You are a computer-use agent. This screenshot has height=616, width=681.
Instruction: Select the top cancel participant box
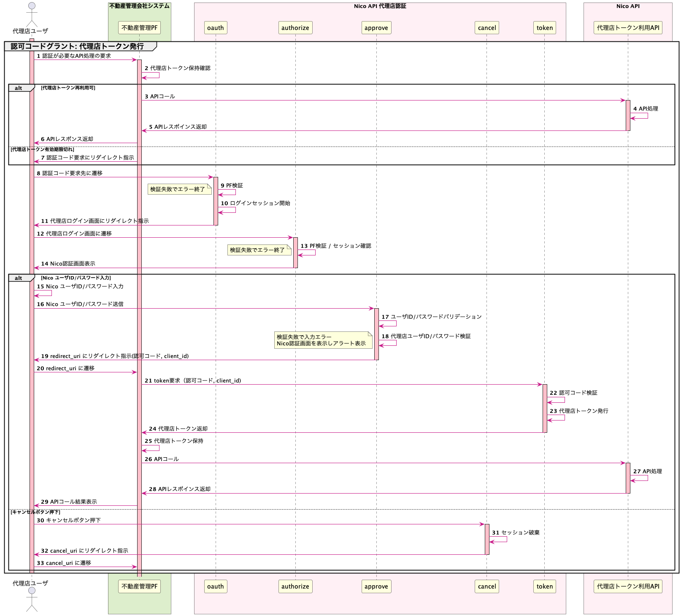coord(487,28)
